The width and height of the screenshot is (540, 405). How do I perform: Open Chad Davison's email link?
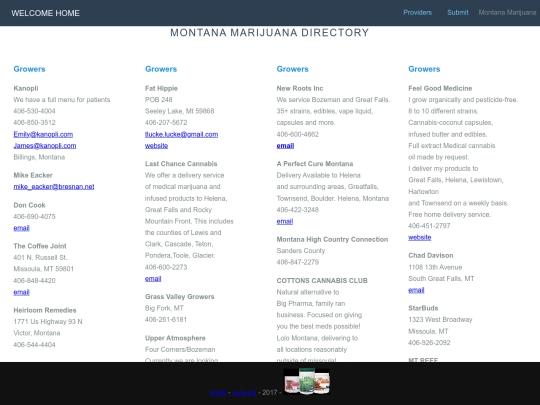coord(416,290)
